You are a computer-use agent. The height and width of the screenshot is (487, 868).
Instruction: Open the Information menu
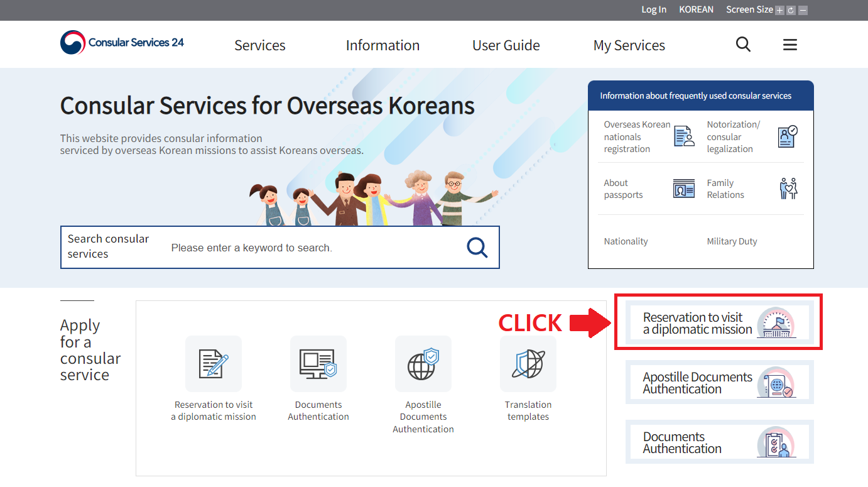click(382, 45)
